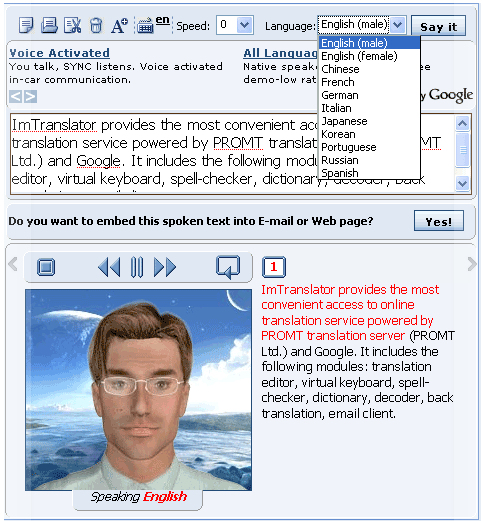Image resolution: width=482 pixels, height=521 pixels.
Task: Click the right panel navigation arrow
Action: point(472,264)
